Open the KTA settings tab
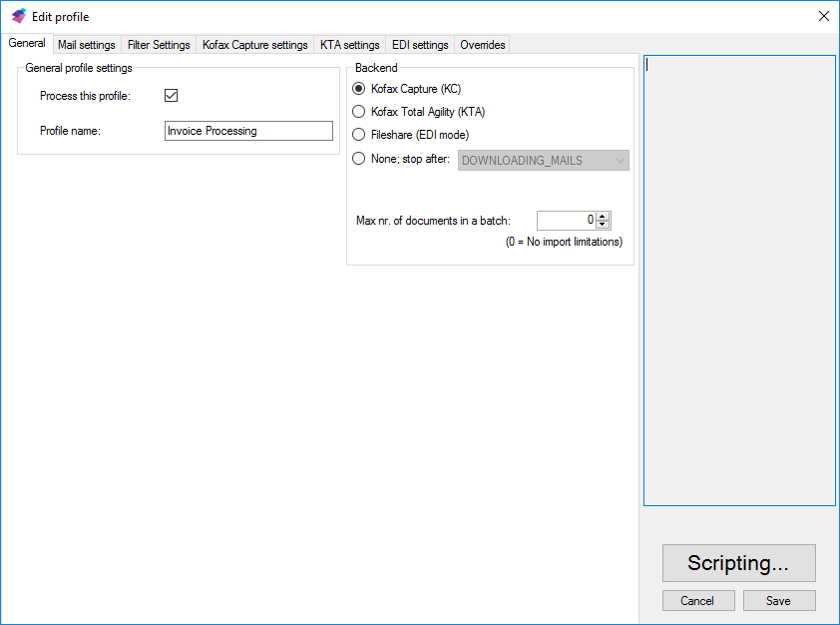The image size is (840, 625). click(349, 45)
